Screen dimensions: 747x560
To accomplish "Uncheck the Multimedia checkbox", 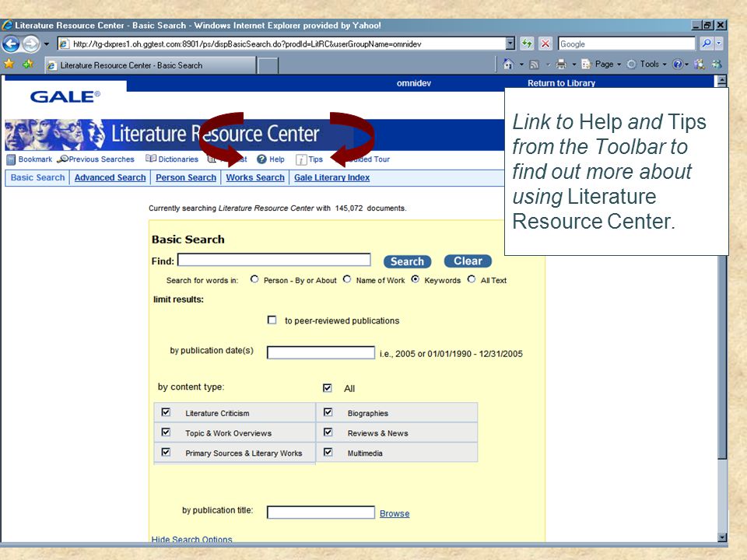I will pos(328,452).
